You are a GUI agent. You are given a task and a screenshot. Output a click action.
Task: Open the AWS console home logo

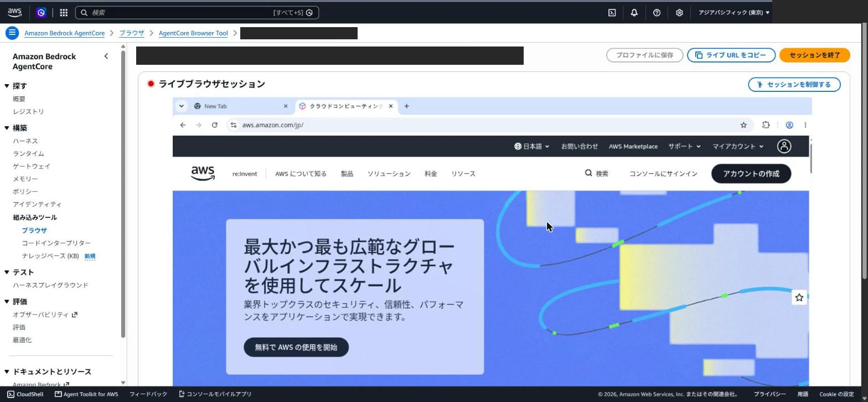pyautogui.click(x=15, y=12)
